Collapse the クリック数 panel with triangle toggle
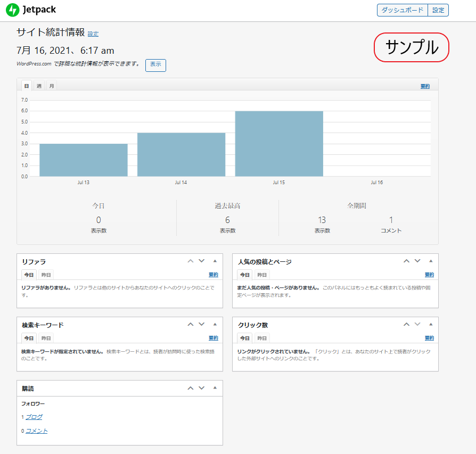The image size is (476, 454). pos(431,324)
